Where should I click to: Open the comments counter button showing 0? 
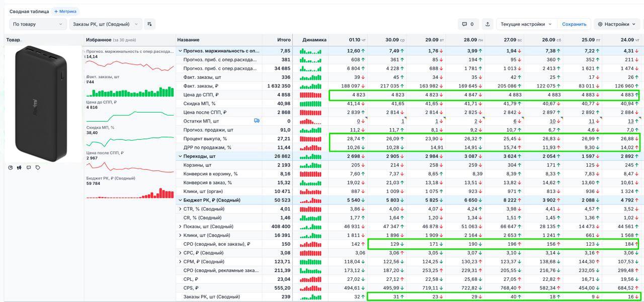pos(468,24)
